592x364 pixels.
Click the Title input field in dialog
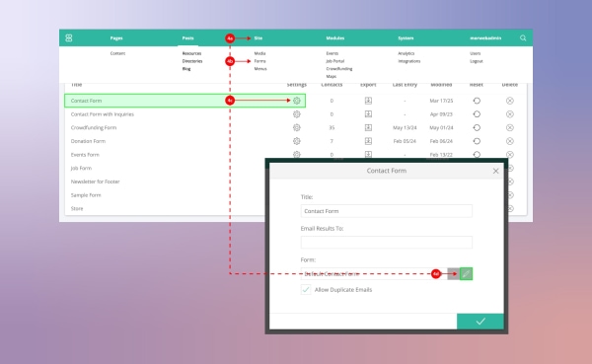386,211
